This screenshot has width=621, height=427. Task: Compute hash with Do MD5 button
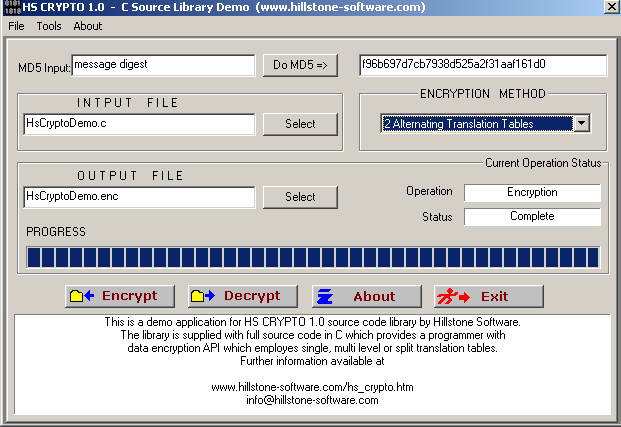tap(300, 65)
